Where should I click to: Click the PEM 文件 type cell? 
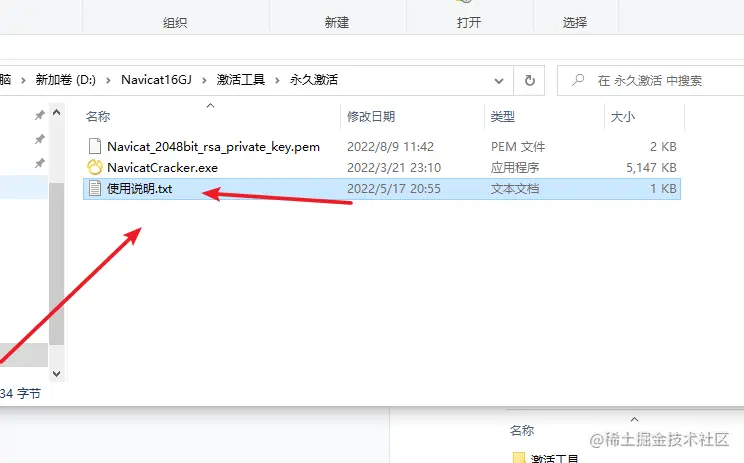point(518,147)
